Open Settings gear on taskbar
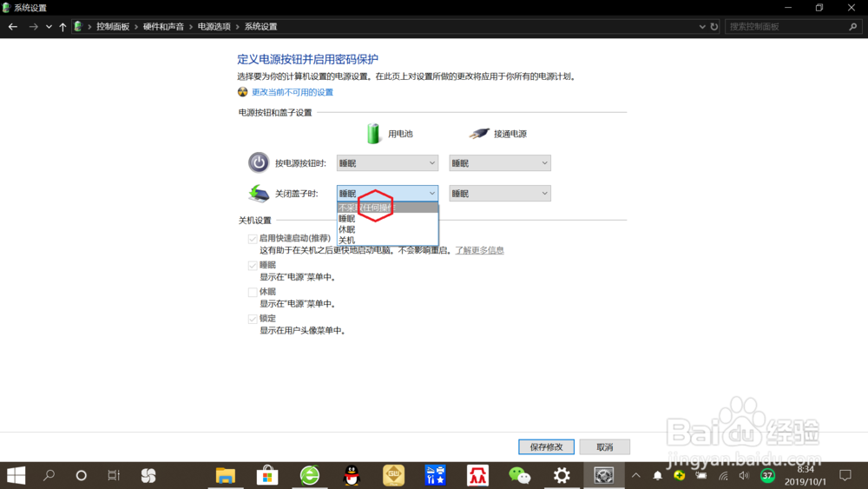 562,475
